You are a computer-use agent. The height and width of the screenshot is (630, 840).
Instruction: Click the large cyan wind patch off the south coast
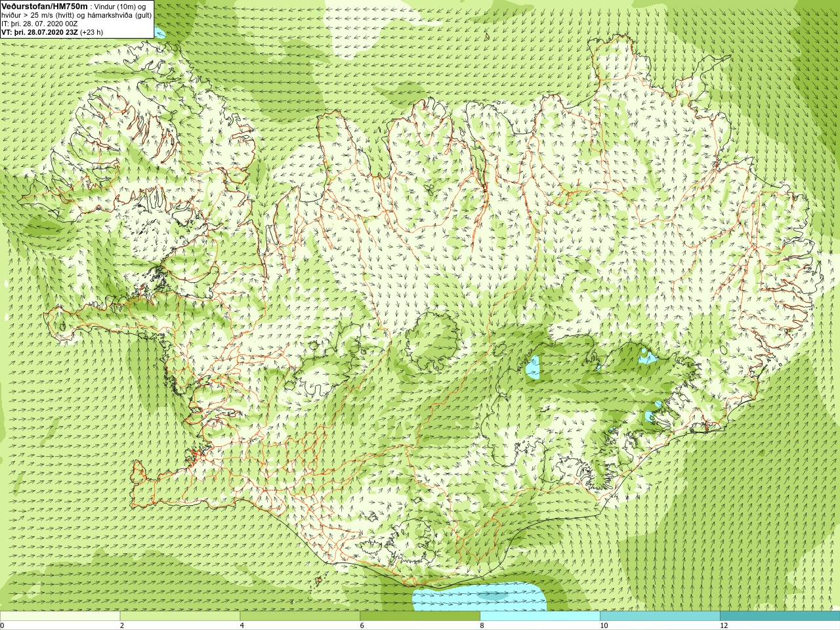(x=480, y=596)
